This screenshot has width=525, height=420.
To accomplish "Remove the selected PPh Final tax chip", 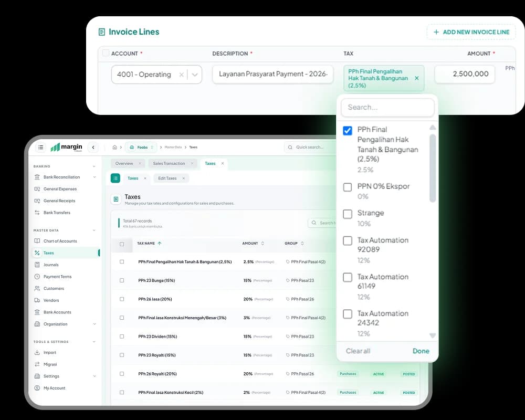I will point(417,78).
